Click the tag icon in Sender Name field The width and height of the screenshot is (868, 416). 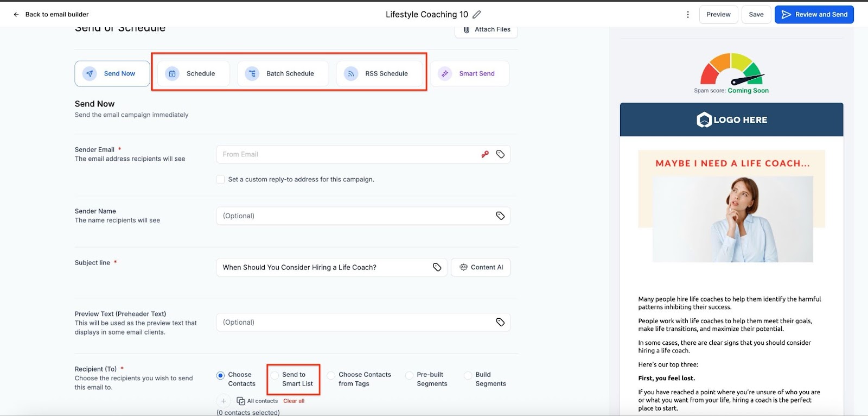point(500,216)
